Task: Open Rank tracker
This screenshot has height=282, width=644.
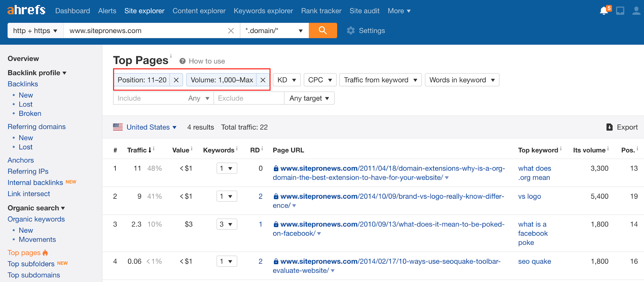Action: pyautogui.click(x=321, y=11)
